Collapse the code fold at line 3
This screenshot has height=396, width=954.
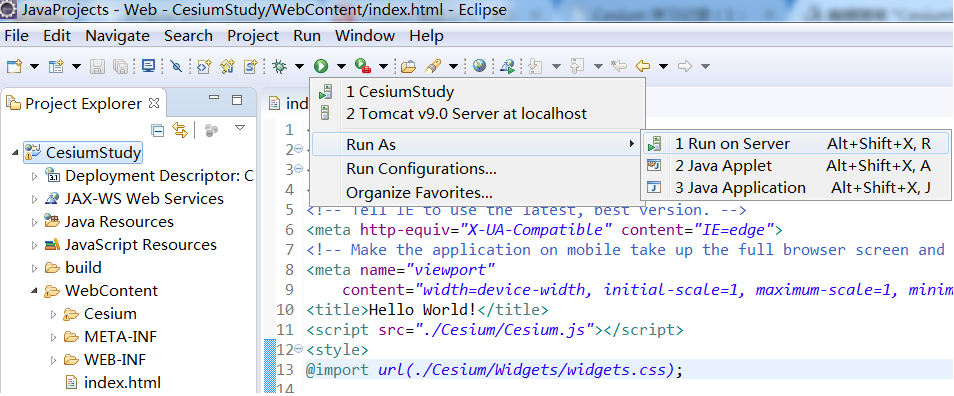coord(298,168)
